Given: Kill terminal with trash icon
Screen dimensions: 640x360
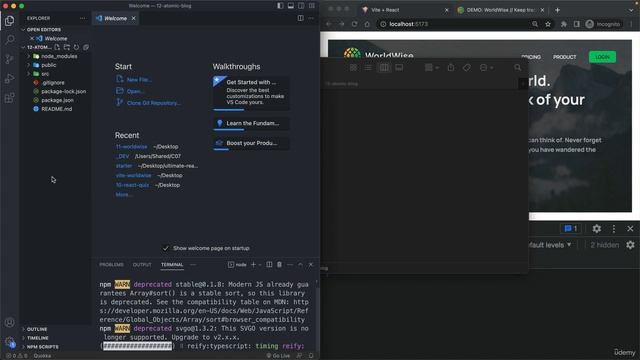Looking at the screenshot, I should [280, 264].
